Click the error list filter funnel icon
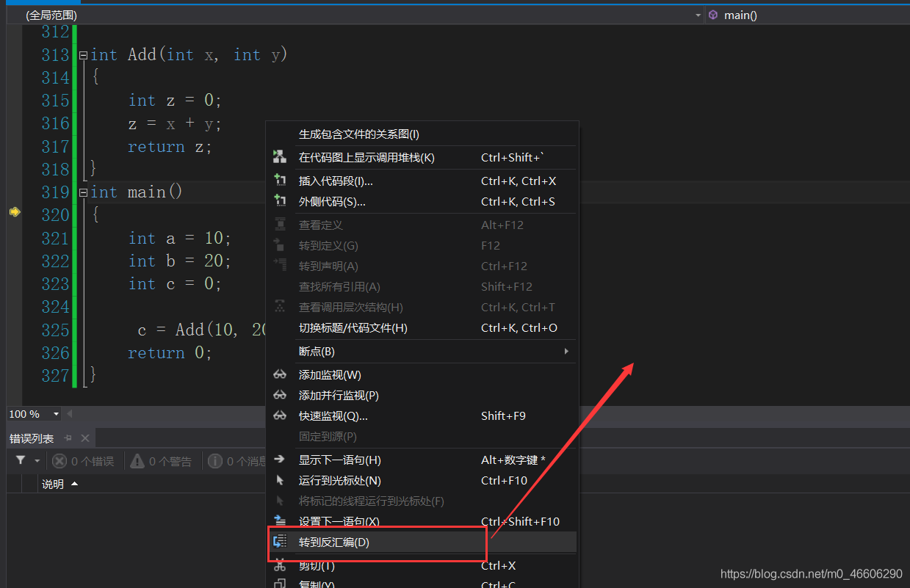Viewport: 910px width, 588px height. pos(21,460)
